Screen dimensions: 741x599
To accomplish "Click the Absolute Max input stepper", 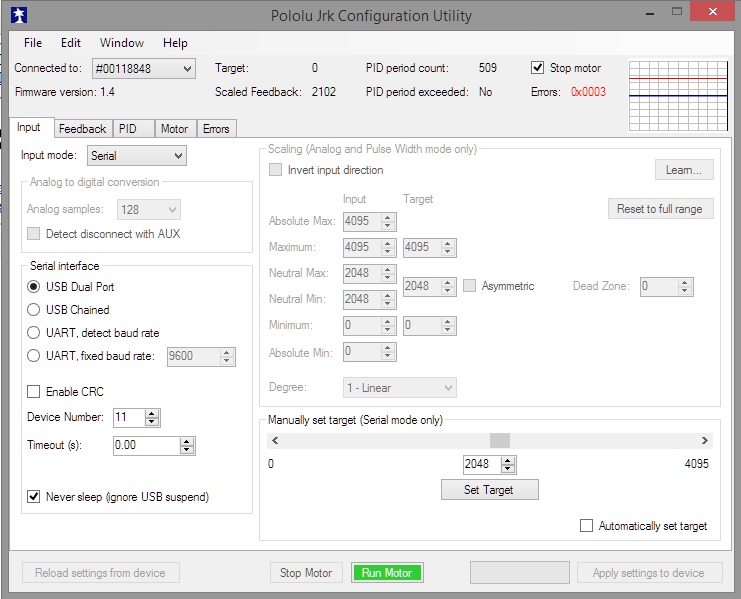I will pyautogui.click(x=388, y=221).
